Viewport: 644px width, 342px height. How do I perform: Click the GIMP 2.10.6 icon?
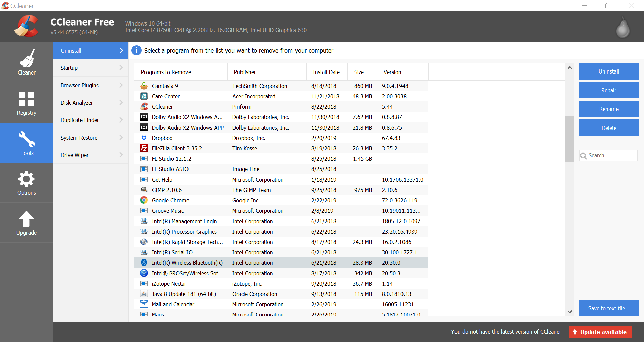(x=144, y=190)
